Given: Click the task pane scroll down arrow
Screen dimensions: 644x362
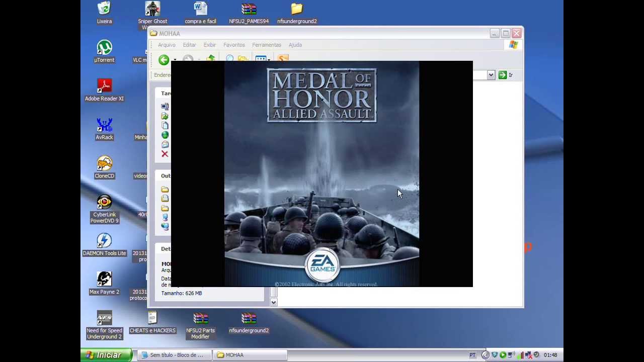Looking at the screenshot, I should (x=274, y=302).
